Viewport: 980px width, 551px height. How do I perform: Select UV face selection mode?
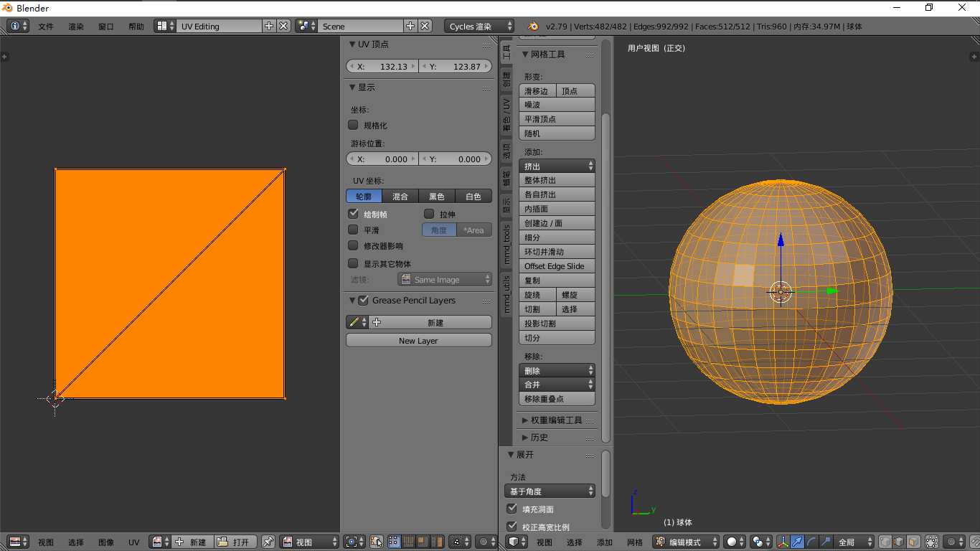[x=422, y=542]
